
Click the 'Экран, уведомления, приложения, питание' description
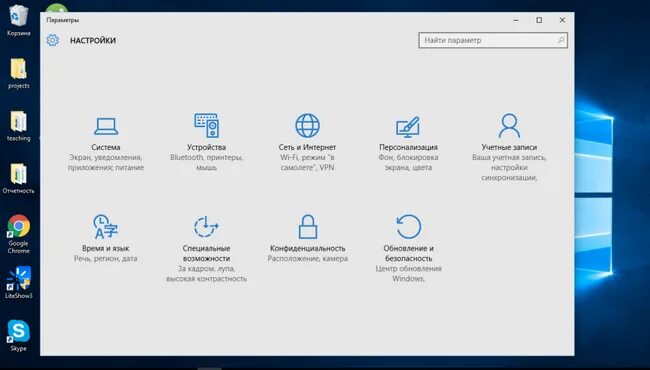tap(106, 162)
